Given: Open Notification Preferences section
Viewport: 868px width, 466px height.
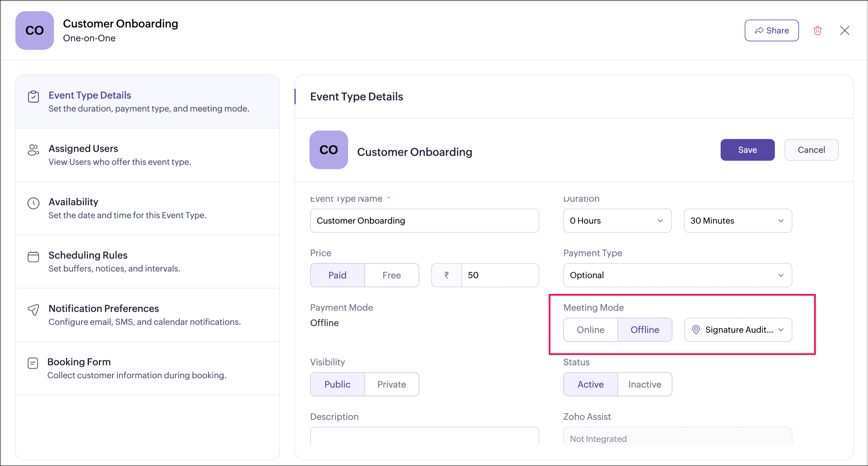Looking at the screenshot, I should [147, 315].
